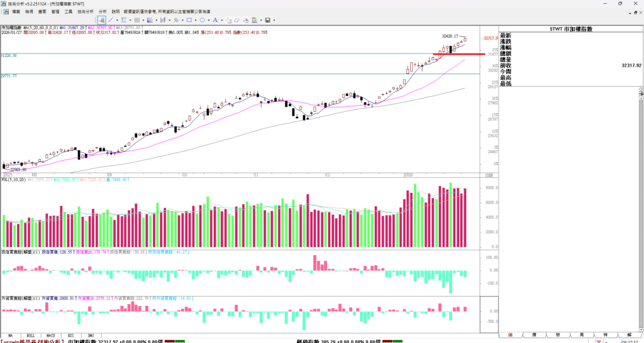
Task: Open the color palette grid
Action: [254, 20]
